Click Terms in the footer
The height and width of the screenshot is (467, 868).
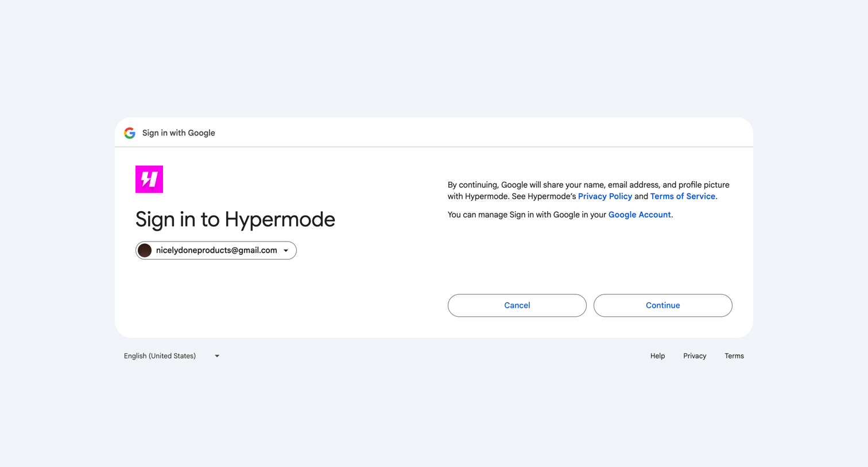734,356
